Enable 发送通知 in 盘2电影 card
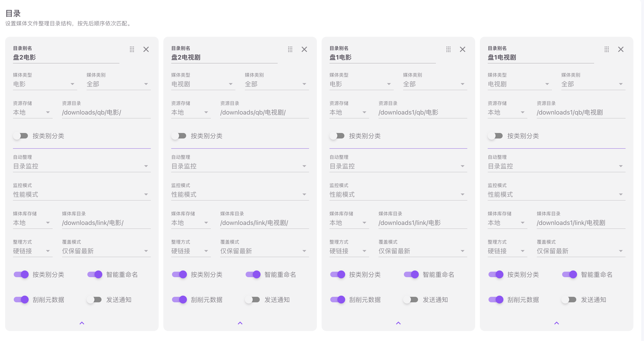This screenshot has width=644, height=341. 94,300
